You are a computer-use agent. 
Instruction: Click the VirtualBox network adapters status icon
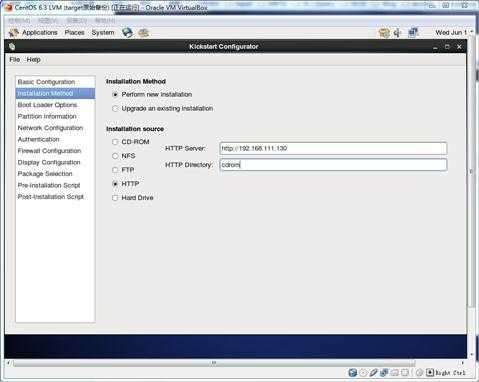pos(384,373)
